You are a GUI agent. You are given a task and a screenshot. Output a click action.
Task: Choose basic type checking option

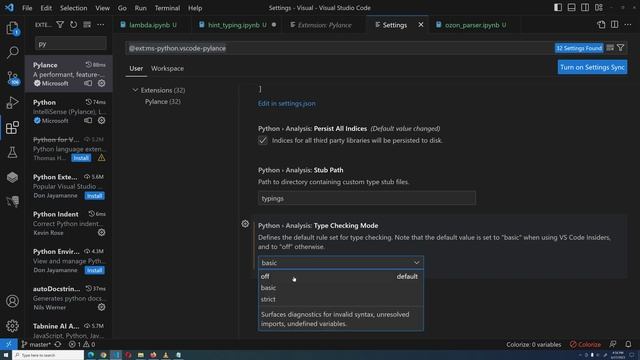(341, 288)
